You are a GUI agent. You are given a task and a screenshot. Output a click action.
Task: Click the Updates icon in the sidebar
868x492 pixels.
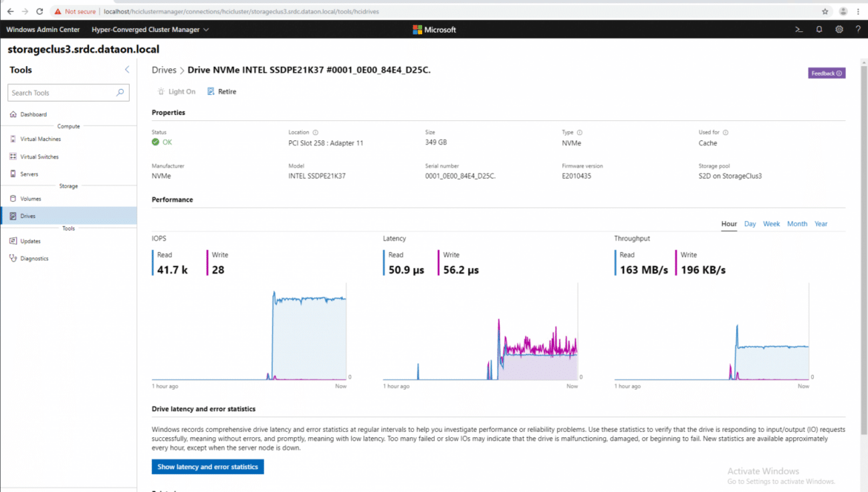tap(13, 240)
